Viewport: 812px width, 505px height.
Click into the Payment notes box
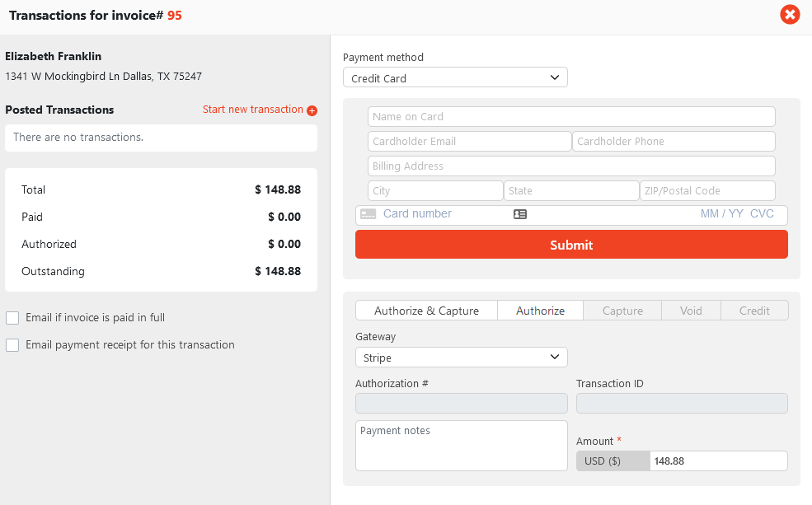pos(462,446)
